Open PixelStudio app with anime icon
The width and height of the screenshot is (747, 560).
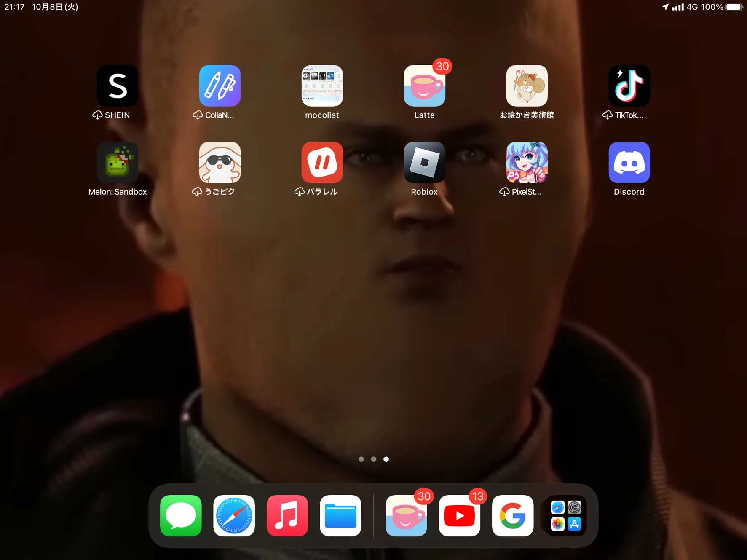tap(527, 162)
